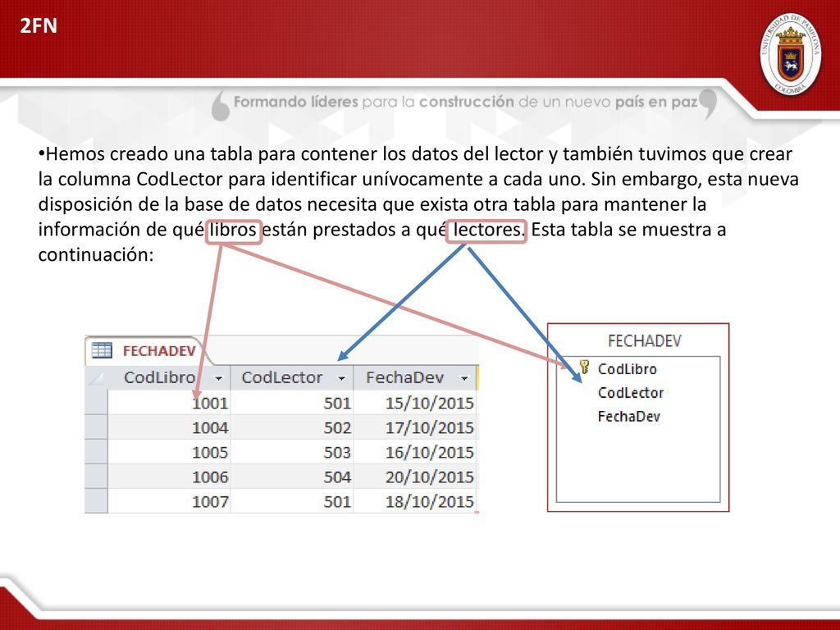Image resolution: width=840 pixels, height=630 pixels.
Task: Select cell with CodLibro 1006
Action: (x=169, y=477)
